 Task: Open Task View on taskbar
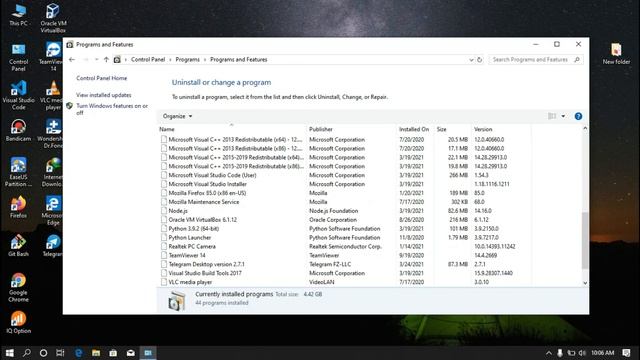click(x=60, y=353)
